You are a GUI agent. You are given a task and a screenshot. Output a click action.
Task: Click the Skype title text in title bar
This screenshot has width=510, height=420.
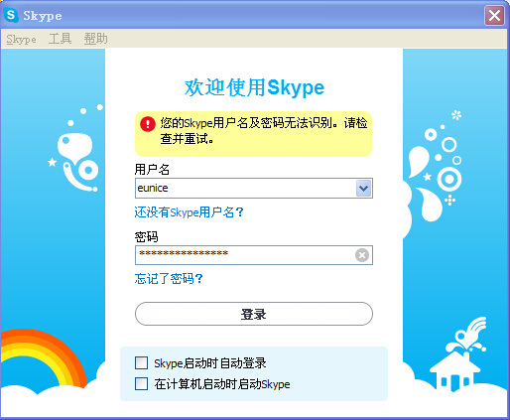(43, 16)
